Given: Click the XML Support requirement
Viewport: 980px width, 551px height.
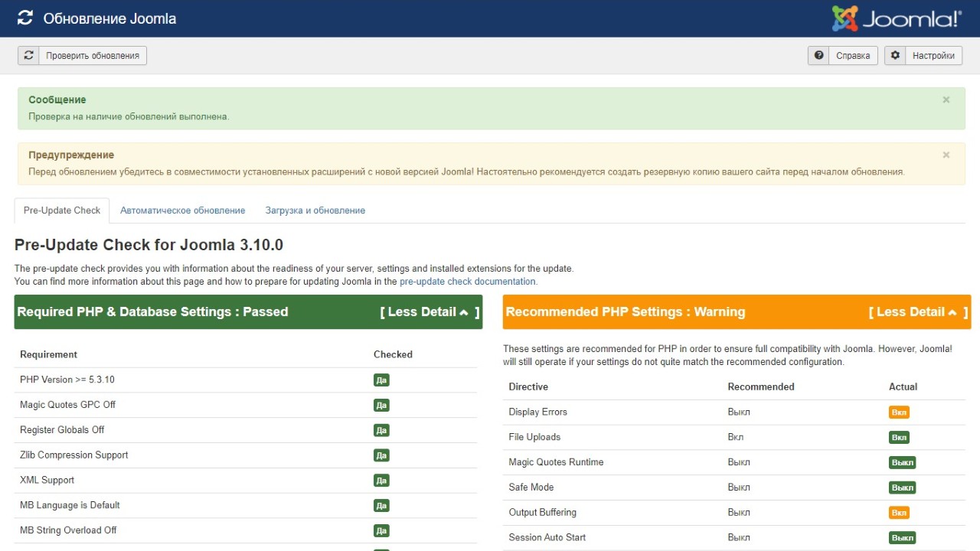Looking at the screenshot, I should coord(47,480).
